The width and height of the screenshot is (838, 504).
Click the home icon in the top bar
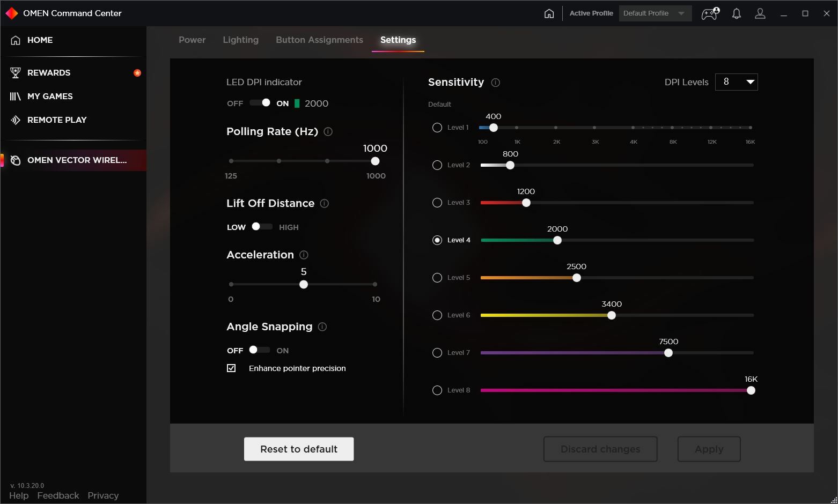549,13
